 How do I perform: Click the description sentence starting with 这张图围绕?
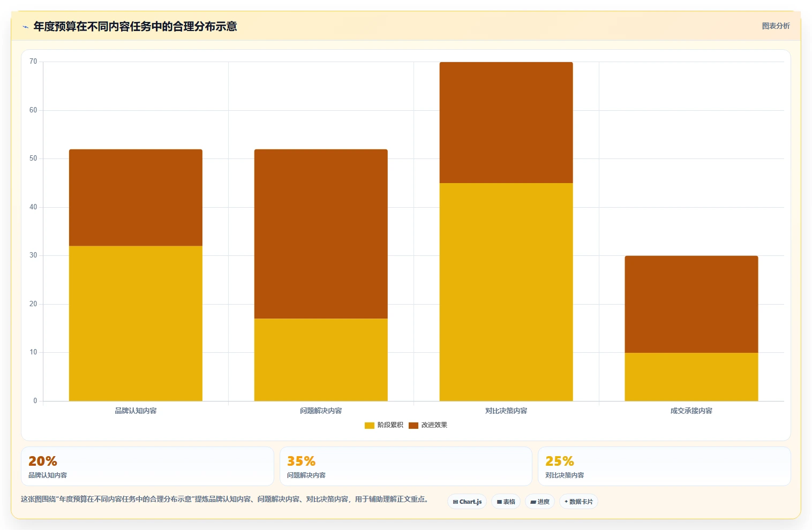[224, 499]
